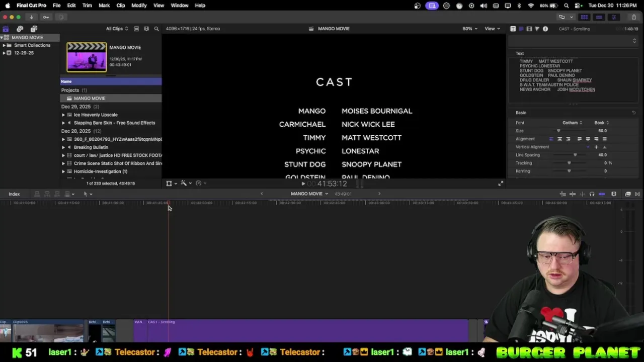The height and width of the screenshot is (362, 644).
Task: Select the MANGO MOVIE project thumbnail
Action: pyautogui.click(x=87, y=57)
